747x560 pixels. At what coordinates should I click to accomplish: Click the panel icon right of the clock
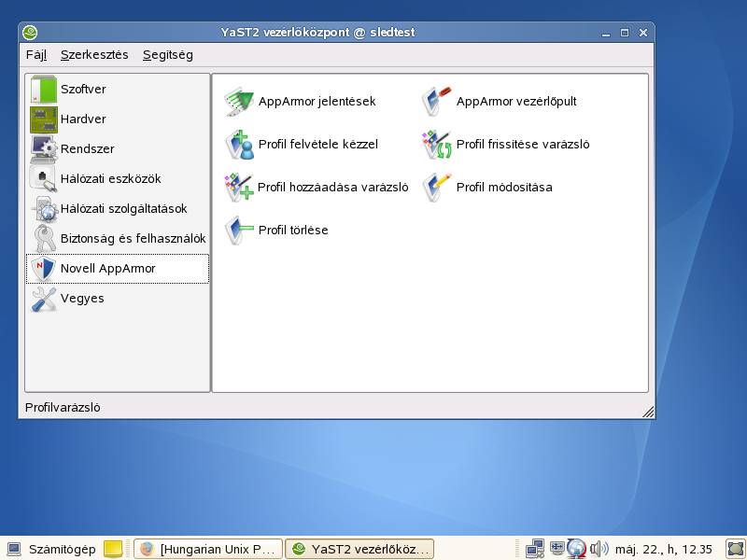click(x=735, y=549)
